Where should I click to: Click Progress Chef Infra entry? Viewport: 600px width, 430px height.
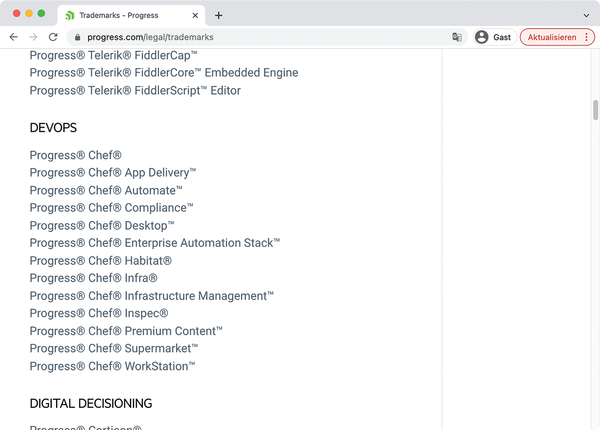(93, 278)
